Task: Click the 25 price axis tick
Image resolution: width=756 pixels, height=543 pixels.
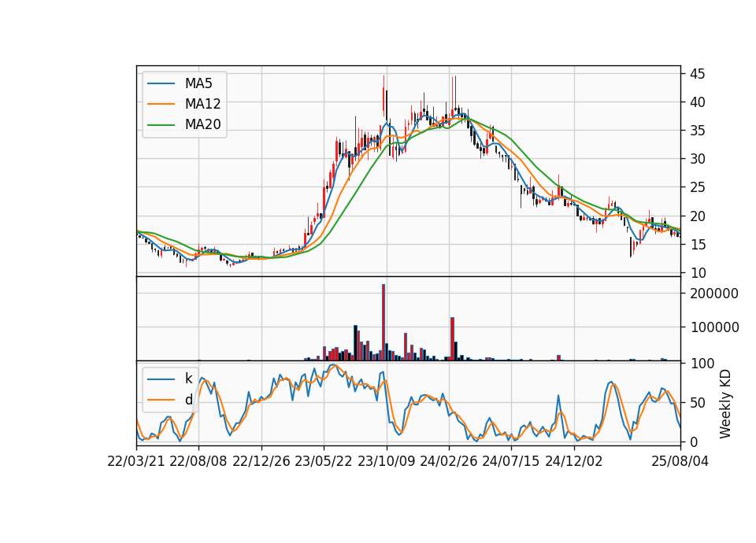Action: [697, 187]
